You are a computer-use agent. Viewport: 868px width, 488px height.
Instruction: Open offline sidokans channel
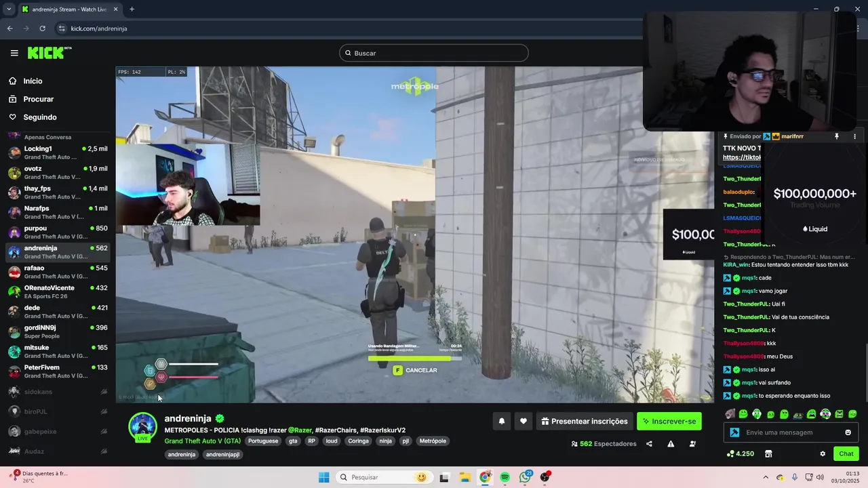coord(58,392)
